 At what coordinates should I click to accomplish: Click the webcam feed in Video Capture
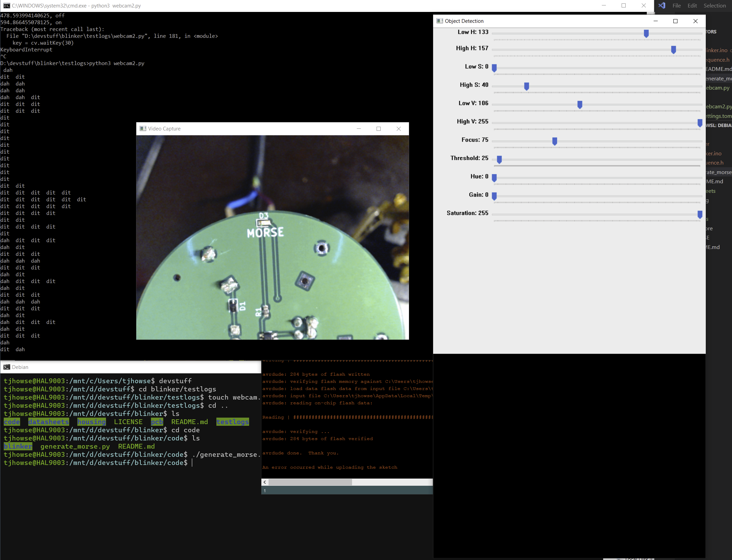point(272,237)
